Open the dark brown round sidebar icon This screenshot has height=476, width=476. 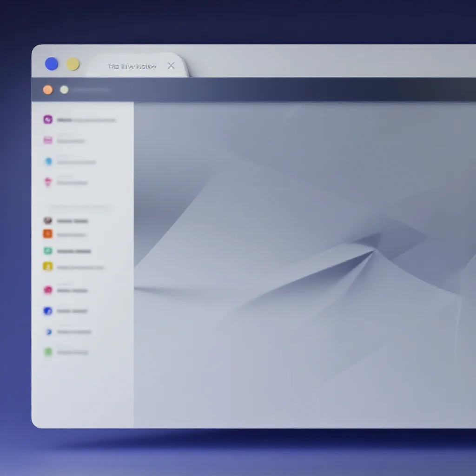[48, 220]
